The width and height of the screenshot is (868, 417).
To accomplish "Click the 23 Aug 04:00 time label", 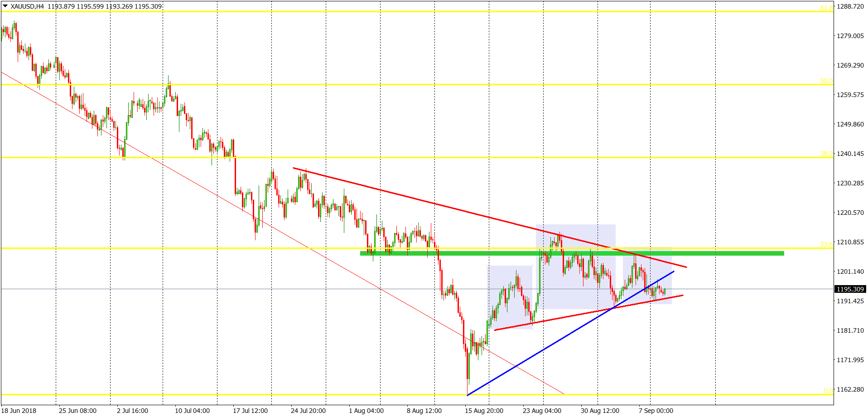I will click(542, 411).
